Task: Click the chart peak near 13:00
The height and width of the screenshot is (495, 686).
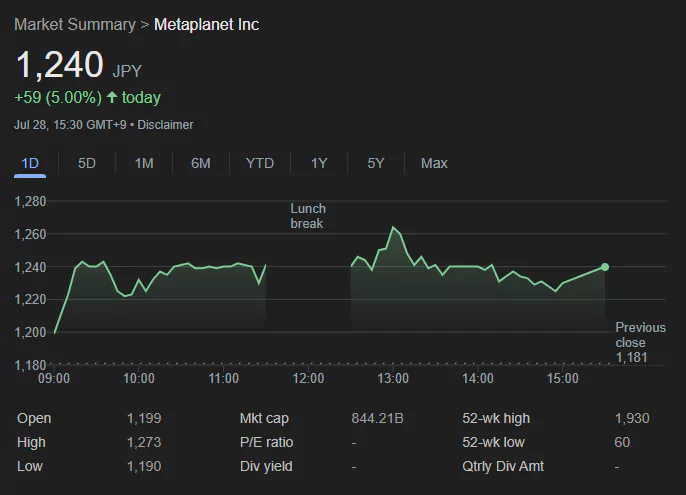Action: (394, 228)
